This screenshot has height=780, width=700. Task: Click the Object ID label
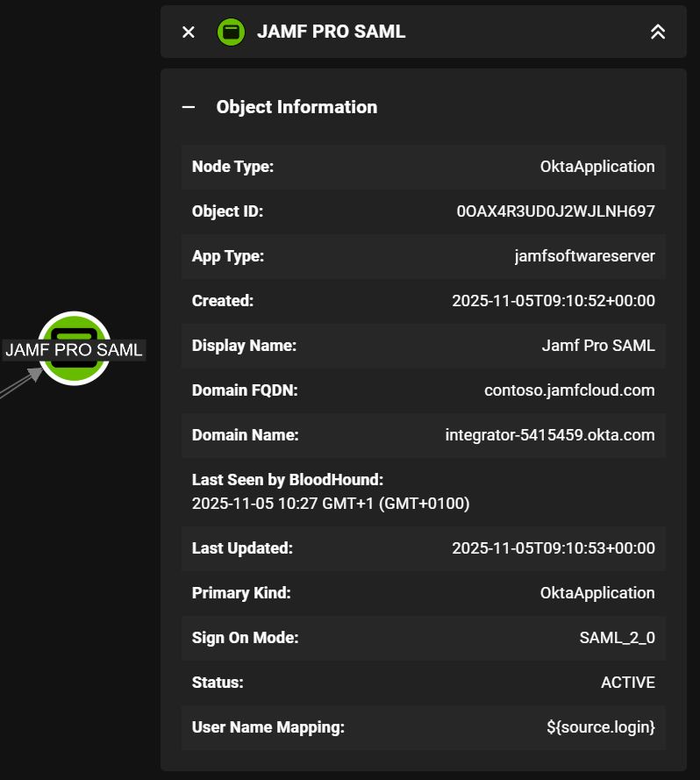click(x=227, y=211)
